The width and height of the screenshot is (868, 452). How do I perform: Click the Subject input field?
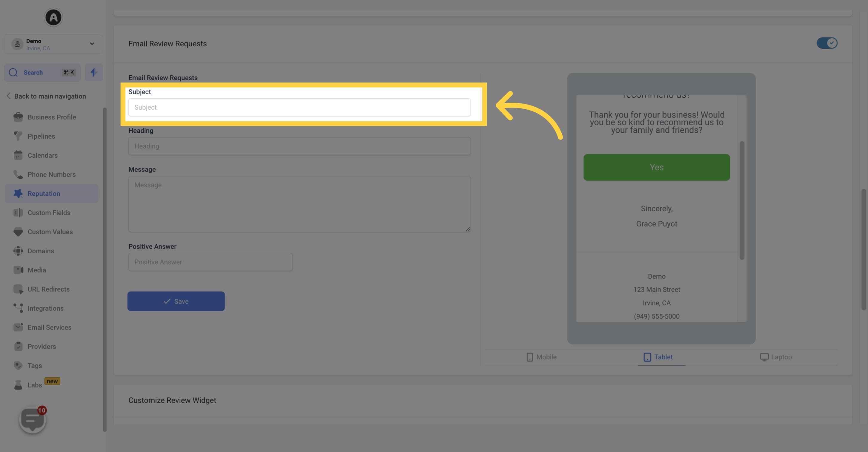[299, 108]
